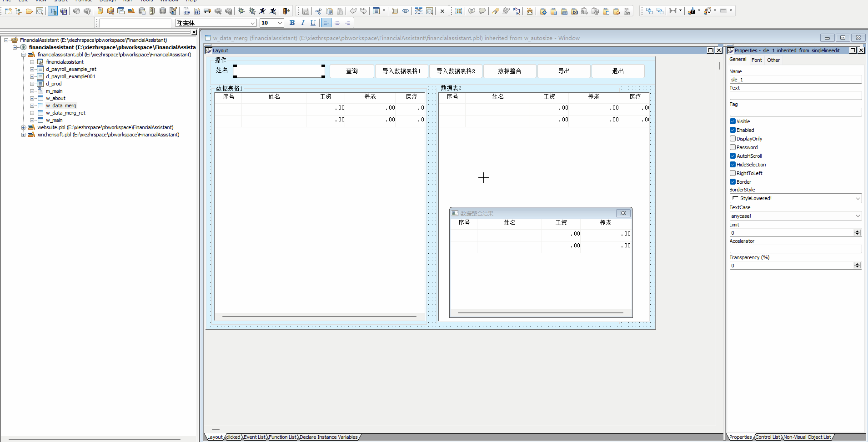Click the Copy icon
868x442 pixels.
[x=329, y=11]
